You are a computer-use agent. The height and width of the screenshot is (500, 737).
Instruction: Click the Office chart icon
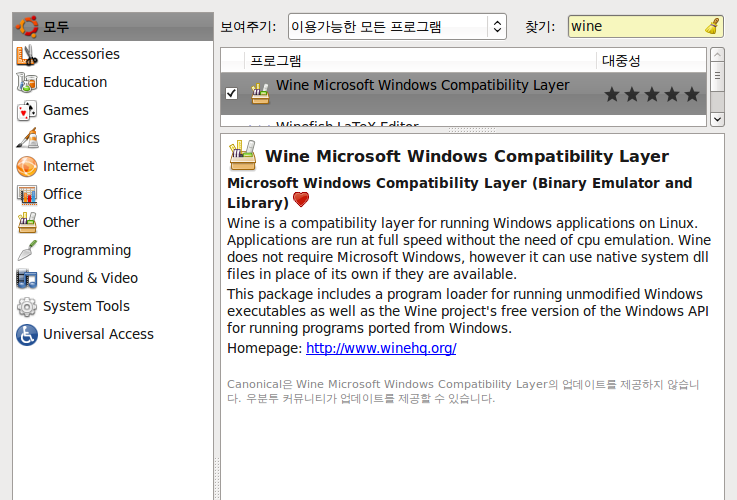(27, 194)
